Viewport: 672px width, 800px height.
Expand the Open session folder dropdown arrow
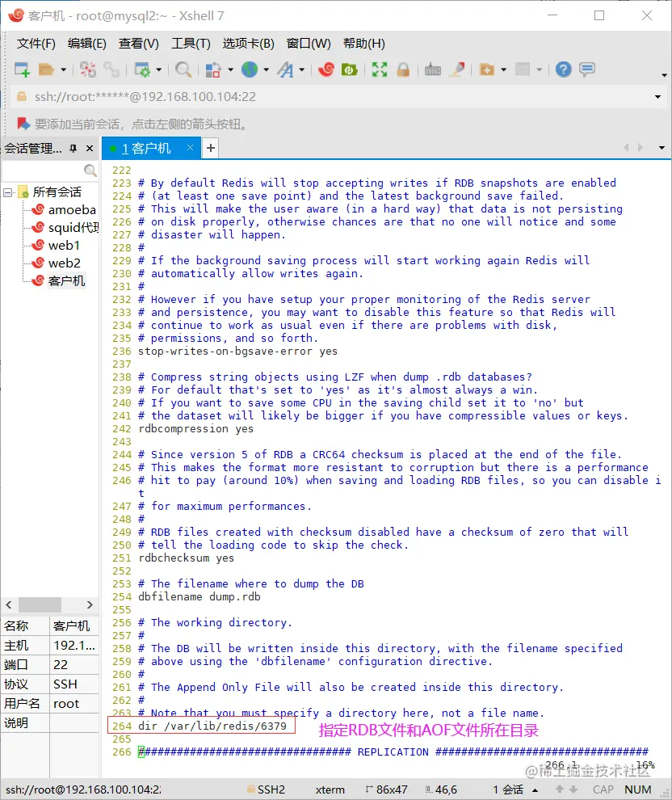63,69
